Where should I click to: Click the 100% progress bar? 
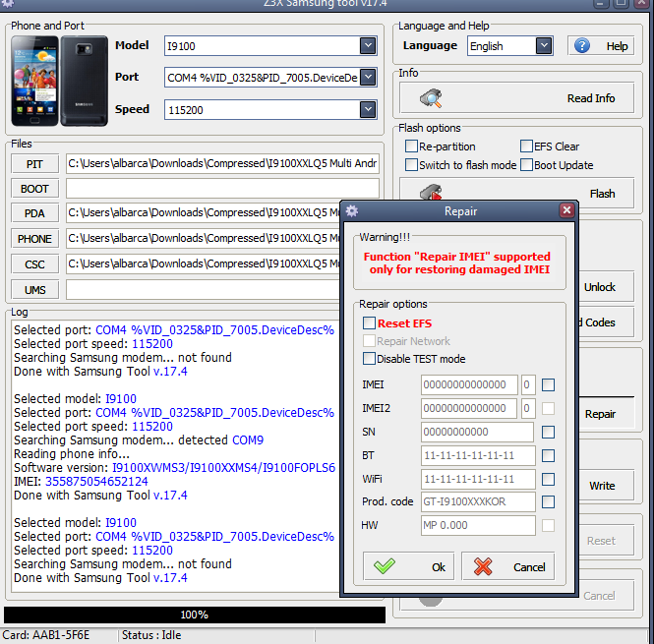[x=195, y=615]
